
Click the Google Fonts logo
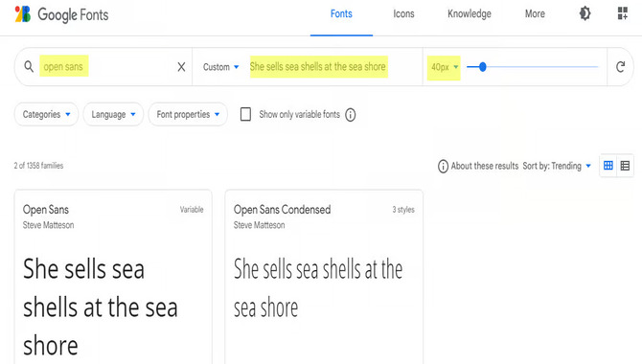(23, 14)
